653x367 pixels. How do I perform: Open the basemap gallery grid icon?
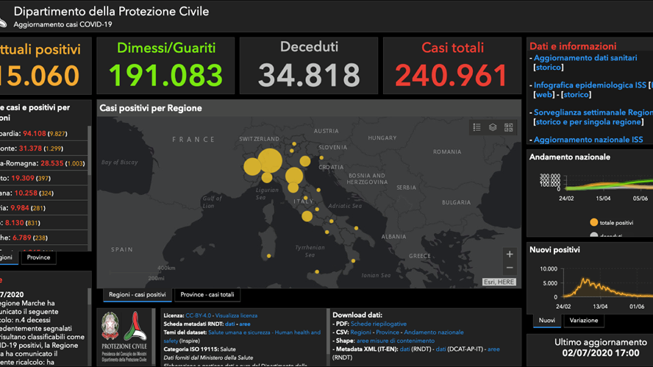(508, 127)
